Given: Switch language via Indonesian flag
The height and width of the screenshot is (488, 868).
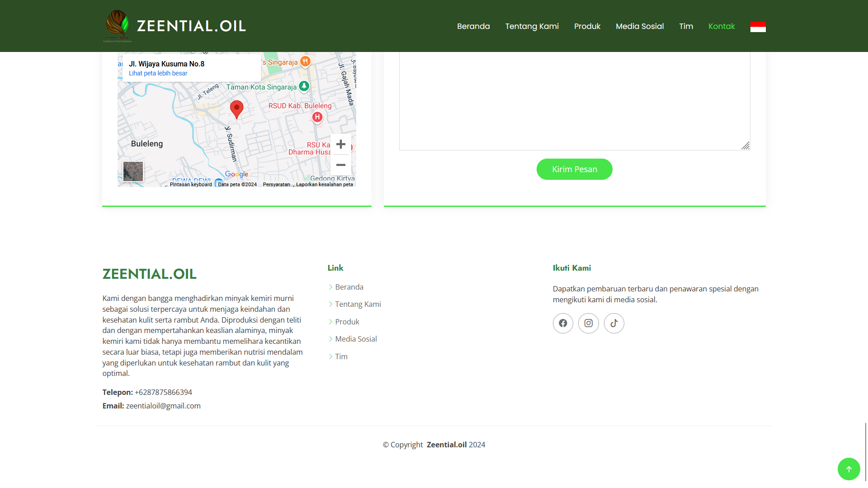Looking at the screenshot, I should pyautogui.click(x=758, y=27).
